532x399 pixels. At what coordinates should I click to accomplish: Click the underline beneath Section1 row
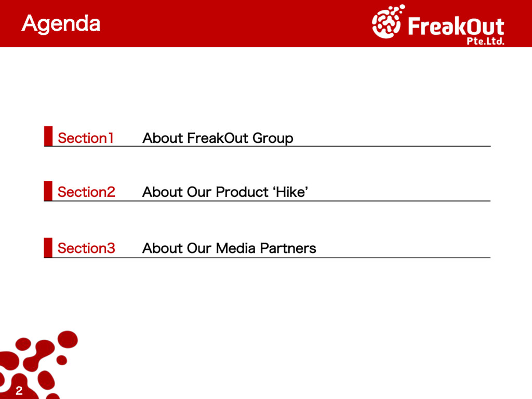(x=268, y=146)
